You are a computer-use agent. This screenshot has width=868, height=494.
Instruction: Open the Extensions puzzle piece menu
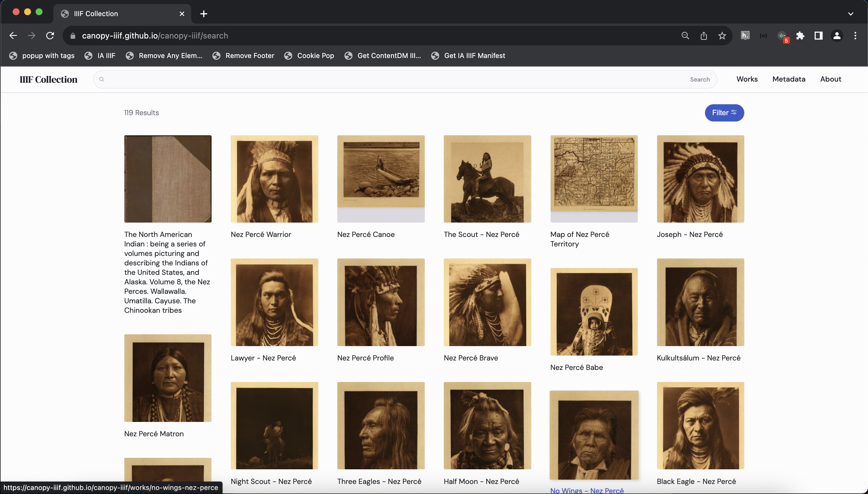pyautogui.click(x=800, y=36)
